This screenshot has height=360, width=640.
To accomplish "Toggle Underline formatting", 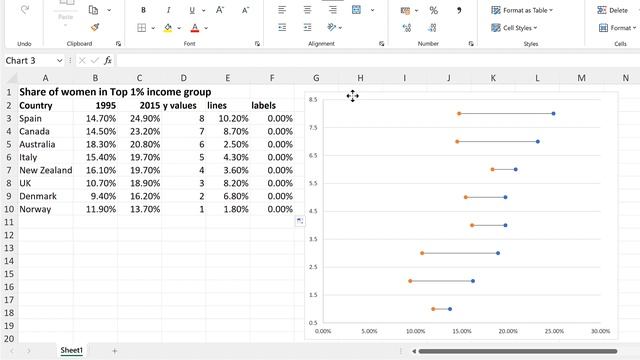I will click(x=192, y=10).
